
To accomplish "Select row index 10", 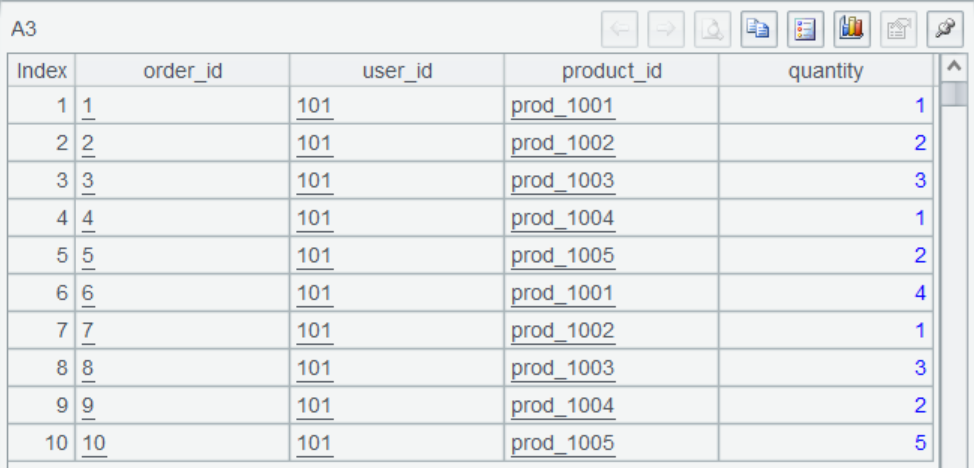I will coord(42,443).
